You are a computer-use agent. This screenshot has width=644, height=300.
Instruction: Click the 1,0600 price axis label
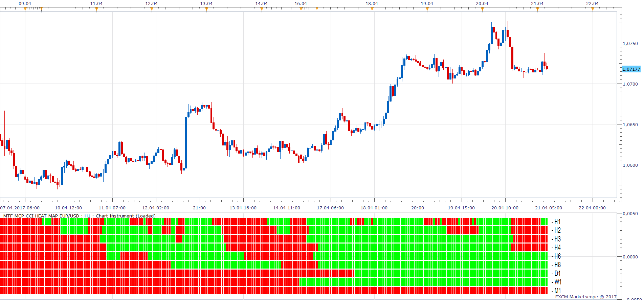pos(630,165)
